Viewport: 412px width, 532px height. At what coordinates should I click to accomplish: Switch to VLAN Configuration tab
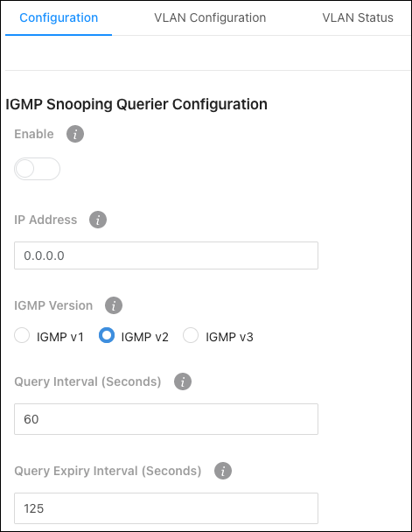click(210, 17)
